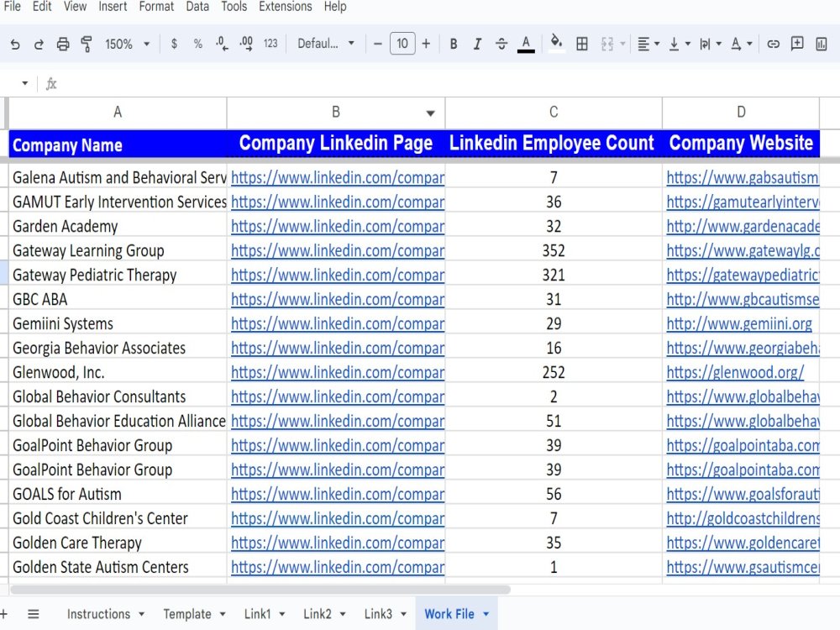Screen dimensions: 840x630
Task: Toggle strikethrough formatting
Action: [501, 43]
